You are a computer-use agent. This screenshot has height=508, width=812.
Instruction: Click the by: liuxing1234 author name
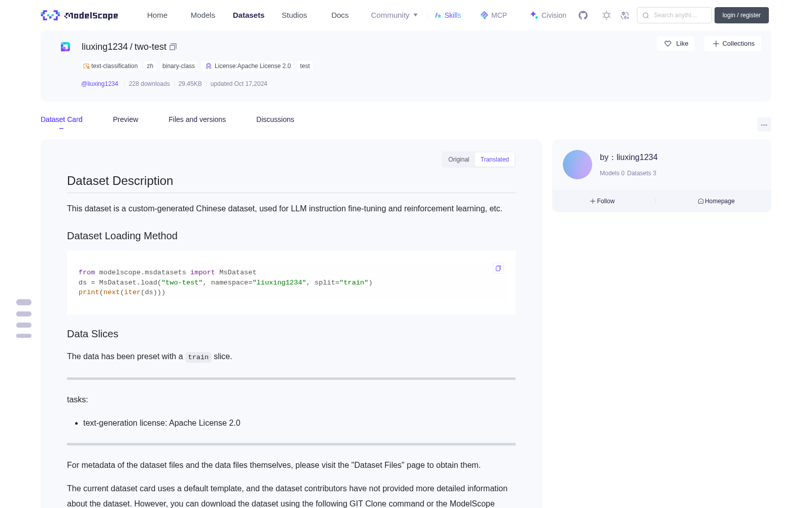pyautogui.click(x=629, y=157)
